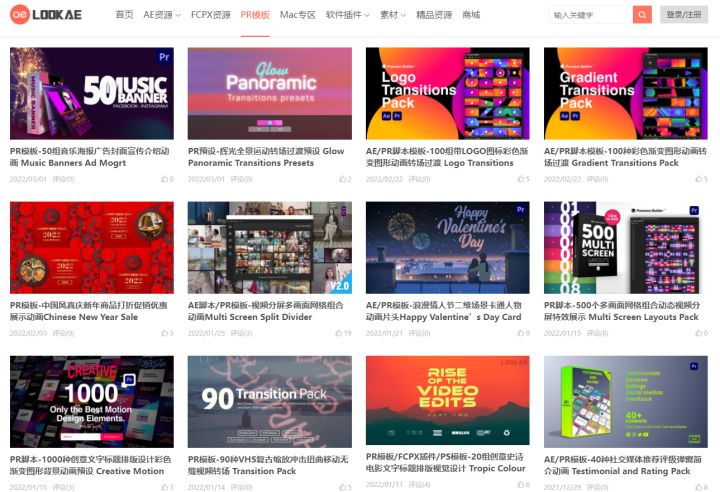This screenshot has width=720, height=492.
Task: Click the 登录/注册 button
Action: [684, 15]
